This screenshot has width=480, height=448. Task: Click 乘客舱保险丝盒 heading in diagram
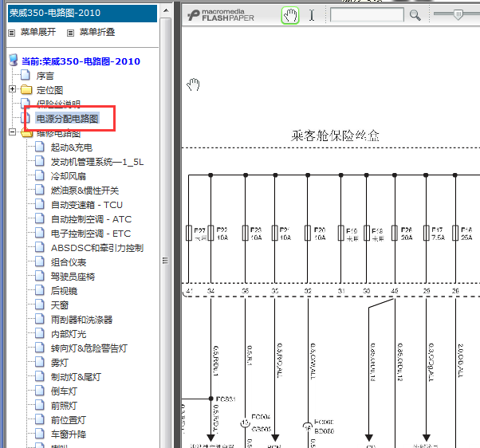click(335, 136)
